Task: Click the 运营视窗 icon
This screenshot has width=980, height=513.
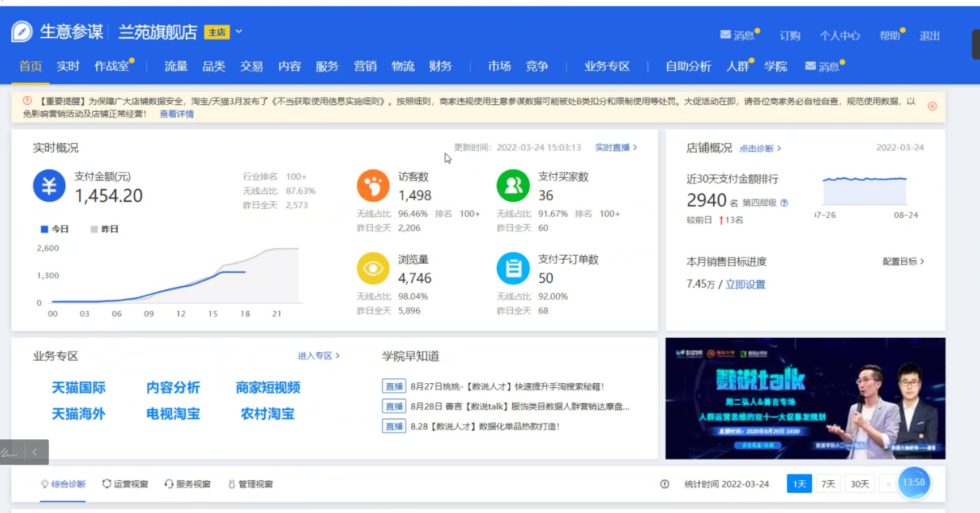Action: pyautogui.click(x=106, y=484)
